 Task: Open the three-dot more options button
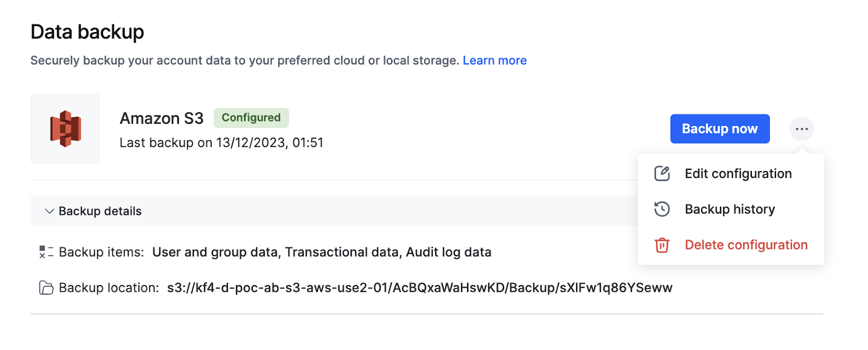point(802,129)
